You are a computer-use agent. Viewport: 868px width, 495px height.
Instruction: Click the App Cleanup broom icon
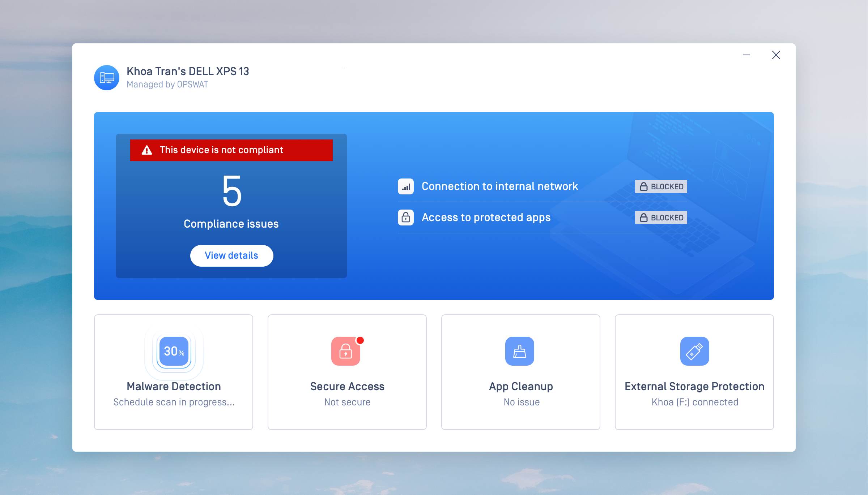tap(519, 351)
